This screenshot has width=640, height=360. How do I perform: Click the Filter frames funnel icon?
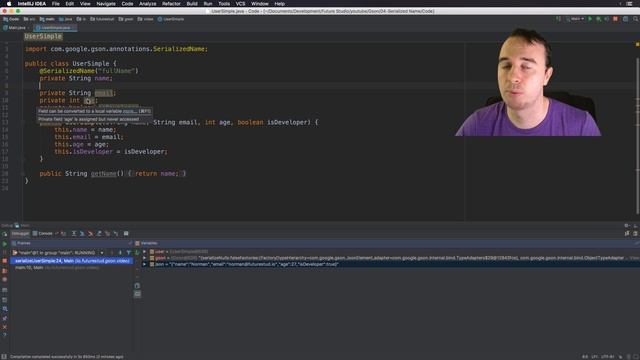point(129,253)
